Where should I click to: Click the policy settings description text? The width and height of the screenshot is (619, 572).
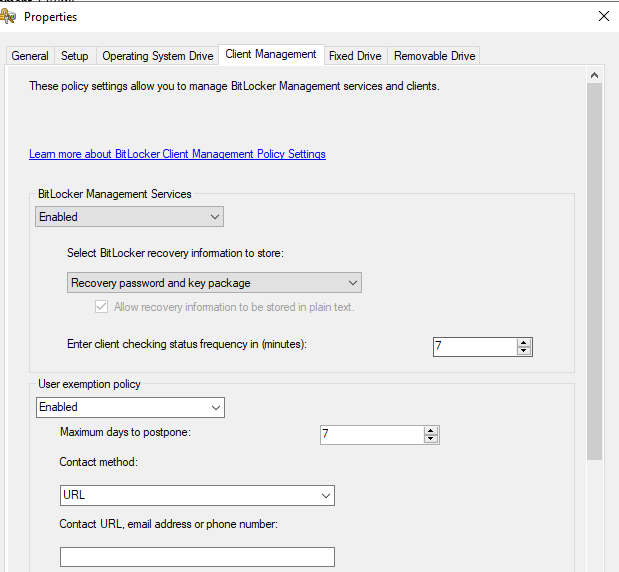click(x=234, y=86)
